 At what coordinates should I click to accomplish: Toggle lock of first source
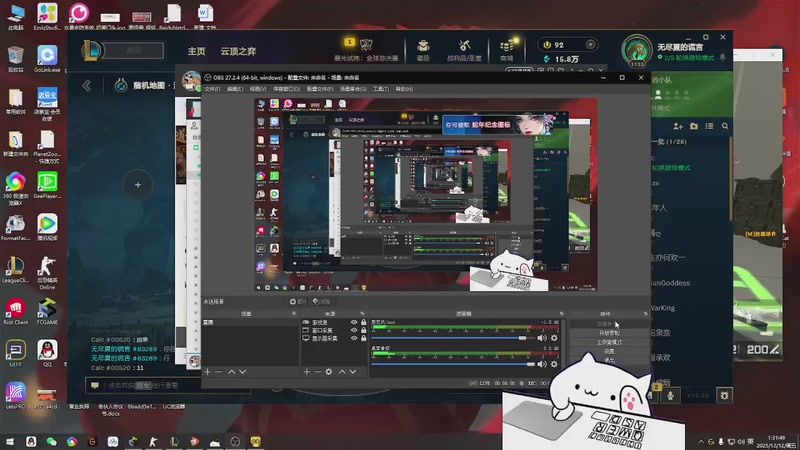[363, 322]
